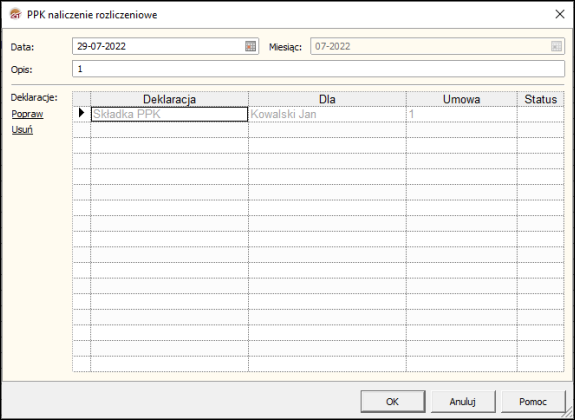Cancel via the Anuluj button
This screenshot has width=575, height=420.
click(x=463, y=401)
